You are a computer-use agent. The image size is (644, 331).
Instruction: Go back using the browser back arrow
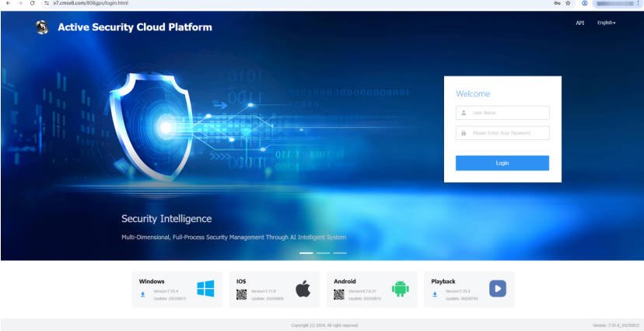pos(7,4)
